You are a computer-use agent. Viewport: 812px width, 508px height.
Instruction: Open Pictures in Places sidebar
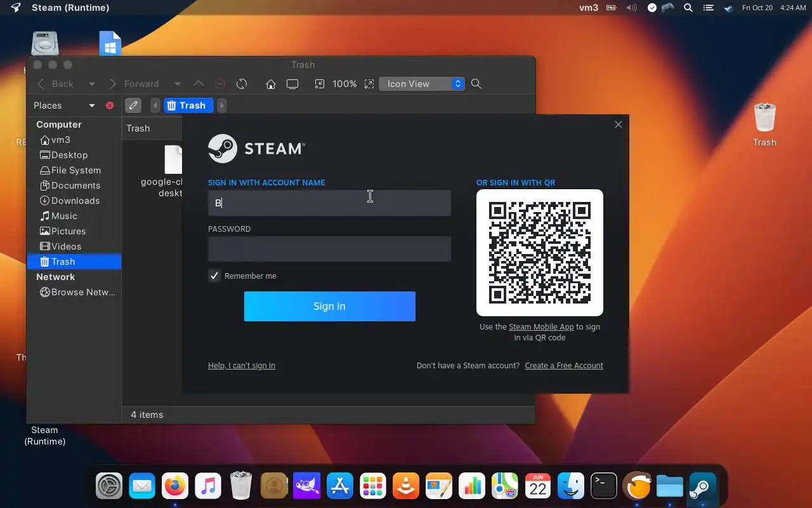tap(62, 231)
